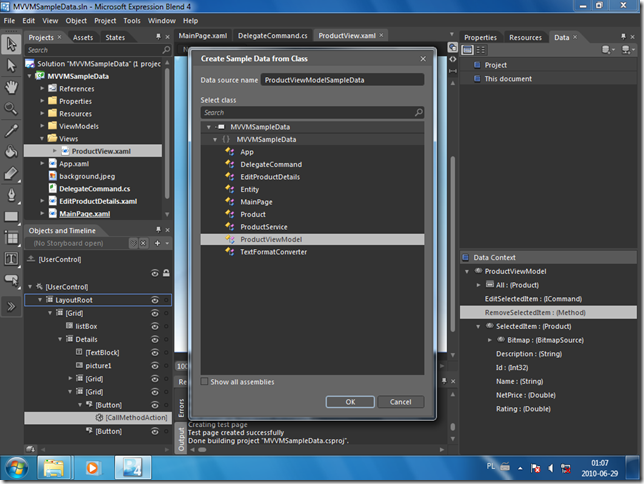Select the Grid layout tool

(11, 238)
